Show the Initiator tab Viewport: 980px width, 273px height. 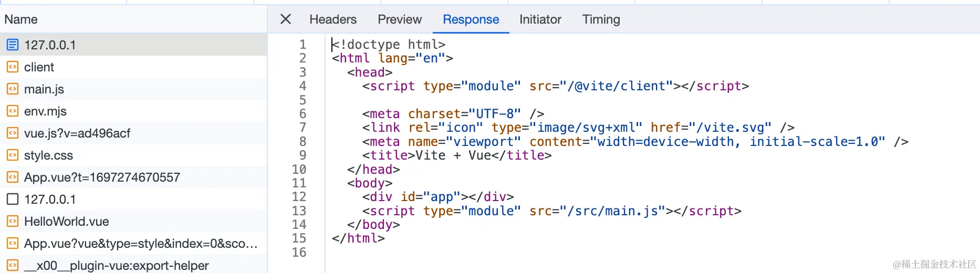pos(540,19)
